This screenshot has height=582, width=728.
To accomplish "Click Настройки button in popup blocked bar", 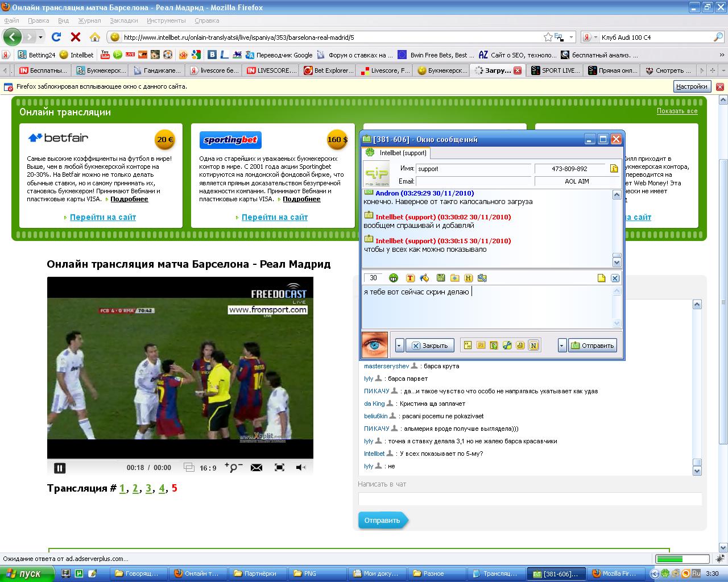I will pos(692,86).
